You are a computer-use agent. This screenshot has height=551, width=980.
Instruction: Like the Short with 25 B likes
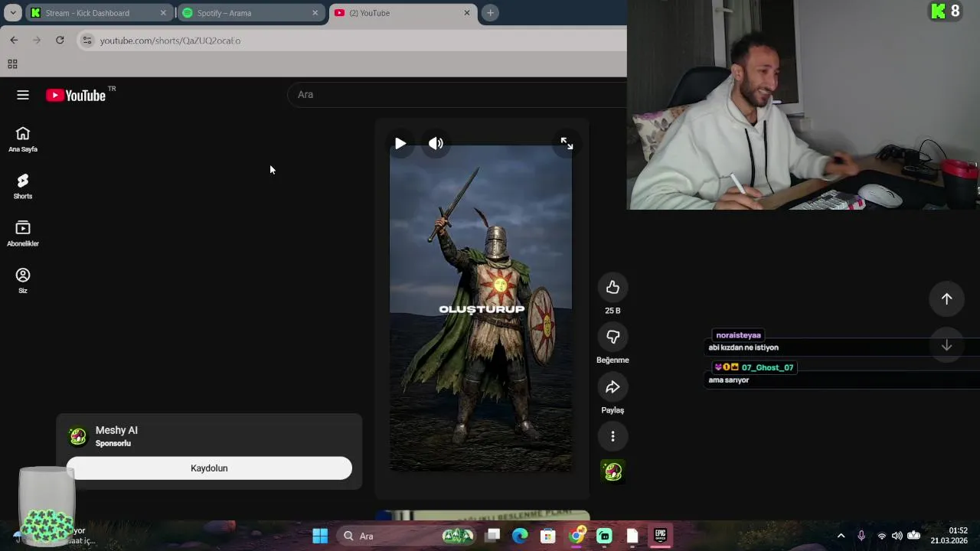pyautogui.click(x=612, y=287)
